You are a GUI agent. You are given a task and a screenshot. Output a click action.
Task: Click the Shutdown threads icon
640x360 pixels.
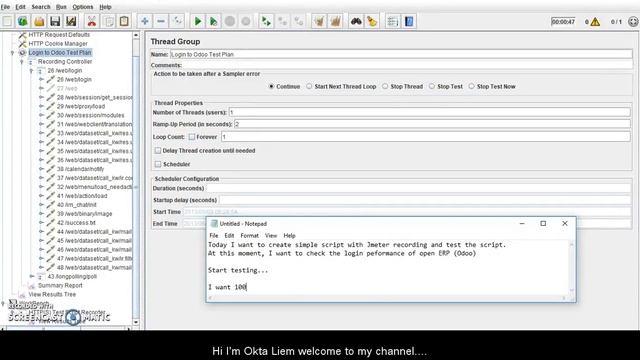(x=246, y=21)
